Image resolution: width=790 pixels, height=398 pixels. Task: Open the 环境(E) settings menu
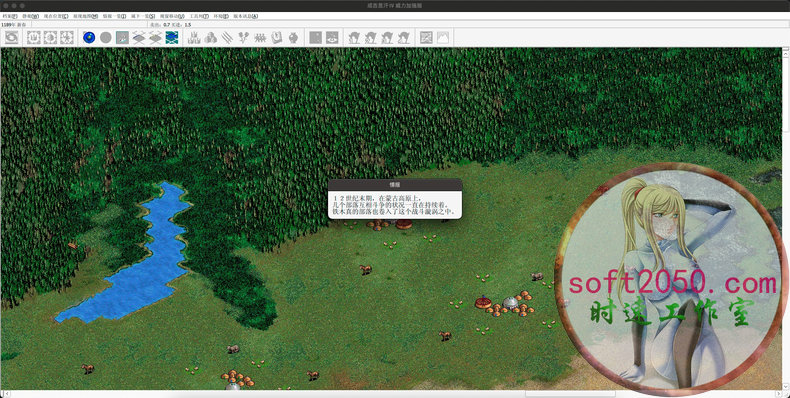click(221, 16)
